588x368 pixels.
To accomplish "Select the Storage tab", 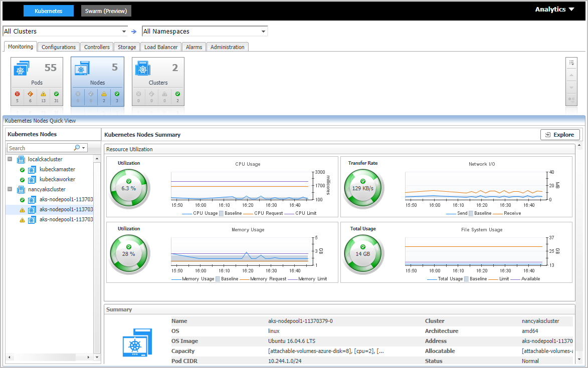I will (127, 47).
